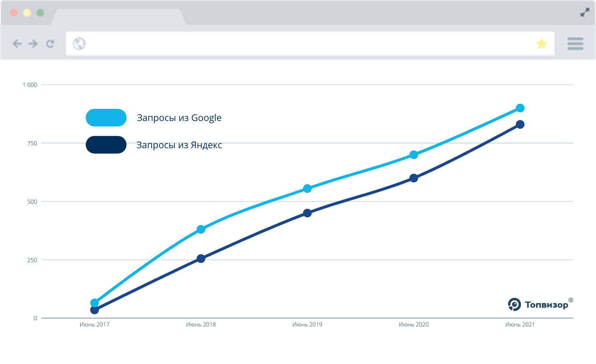The width and height of the screenshot is (596, 364).
Task: Click the 'Июнь 2021' axis label
Action: pos(520,324)
